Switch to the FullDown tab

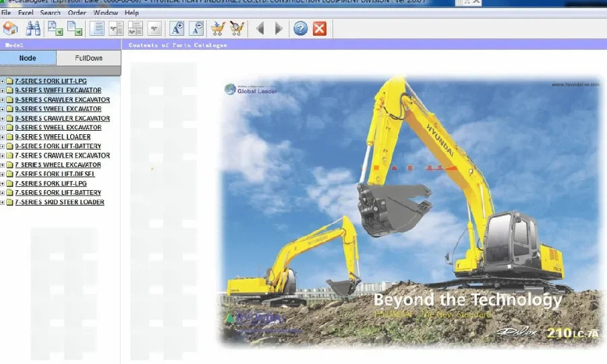89,58
